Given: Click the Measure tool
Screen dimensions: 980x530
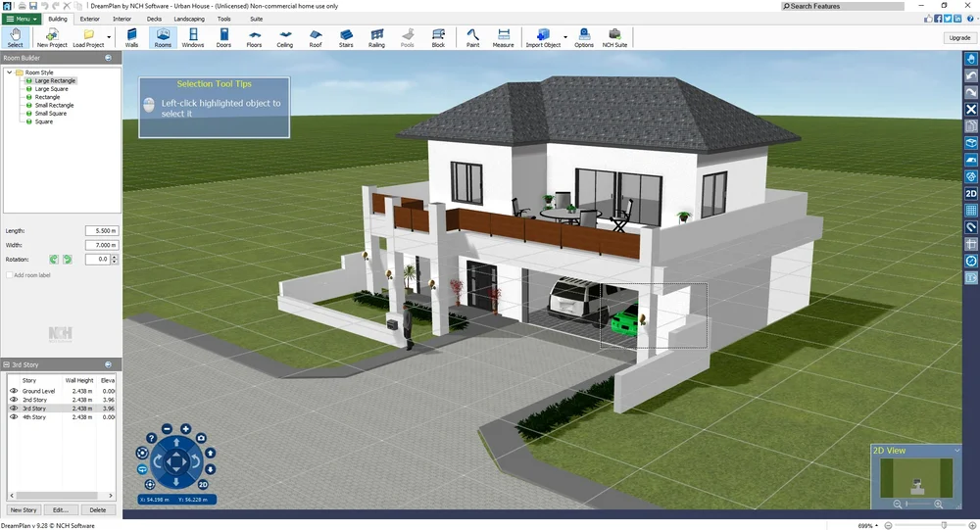Looking at the screenshot, I should (503, 38).
